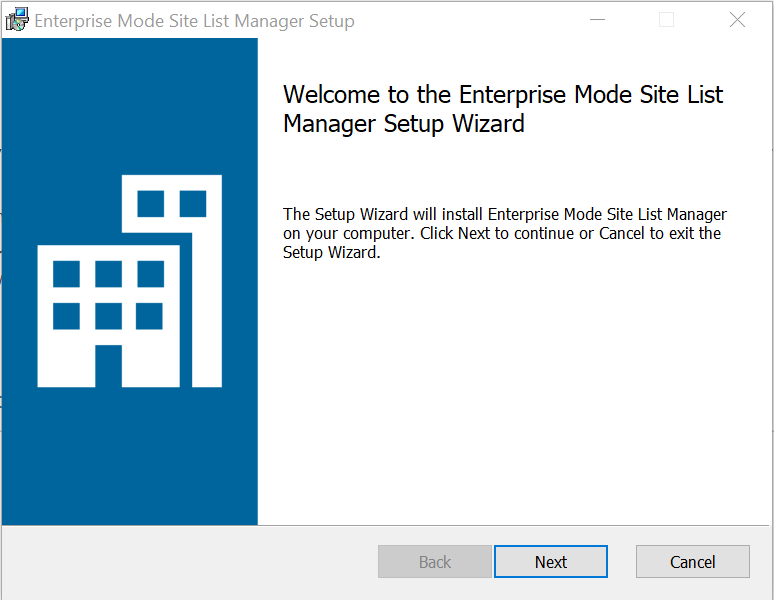Click bottom-middle window of front building
This screenshot has width=774, height=600.
[108, 316]
